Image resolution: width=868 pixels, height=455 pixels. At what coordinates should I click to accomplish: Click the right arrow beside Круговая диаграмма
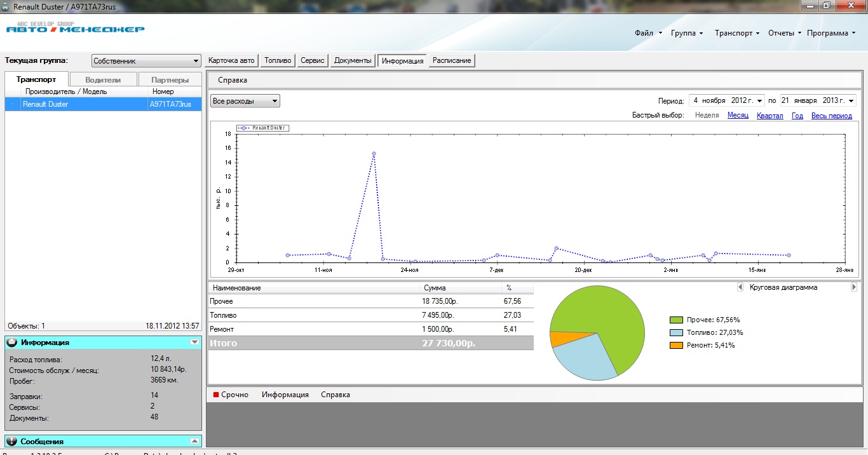[854, 287]
